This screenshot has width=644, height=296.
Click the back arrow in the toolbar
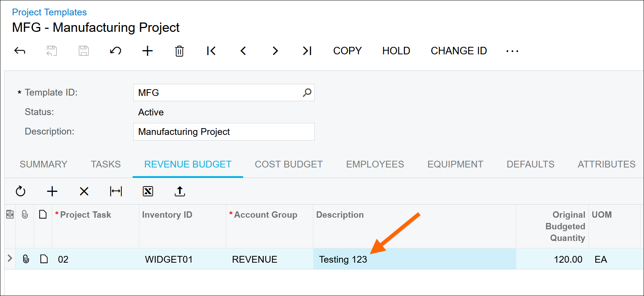[20, 51]
